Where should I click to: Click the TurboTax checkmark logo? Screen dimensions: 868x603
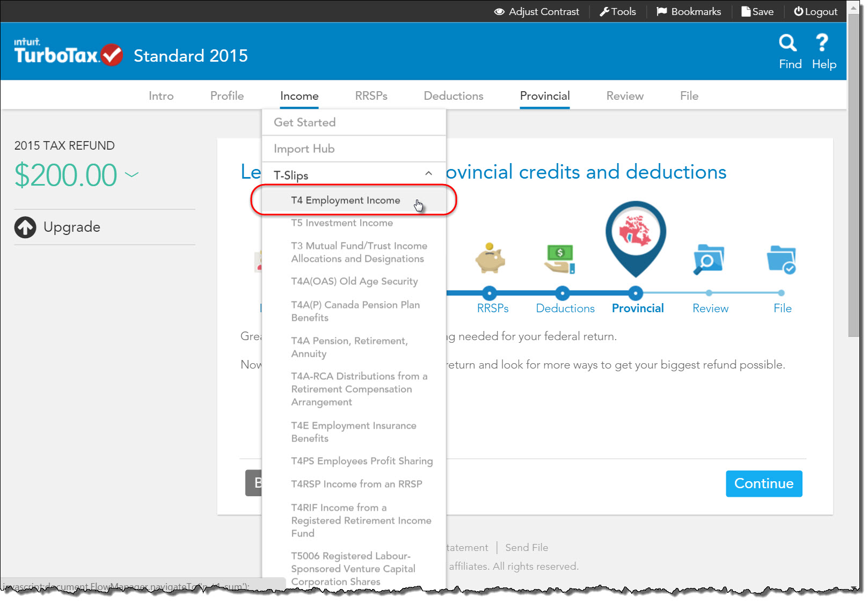point(112,54)
